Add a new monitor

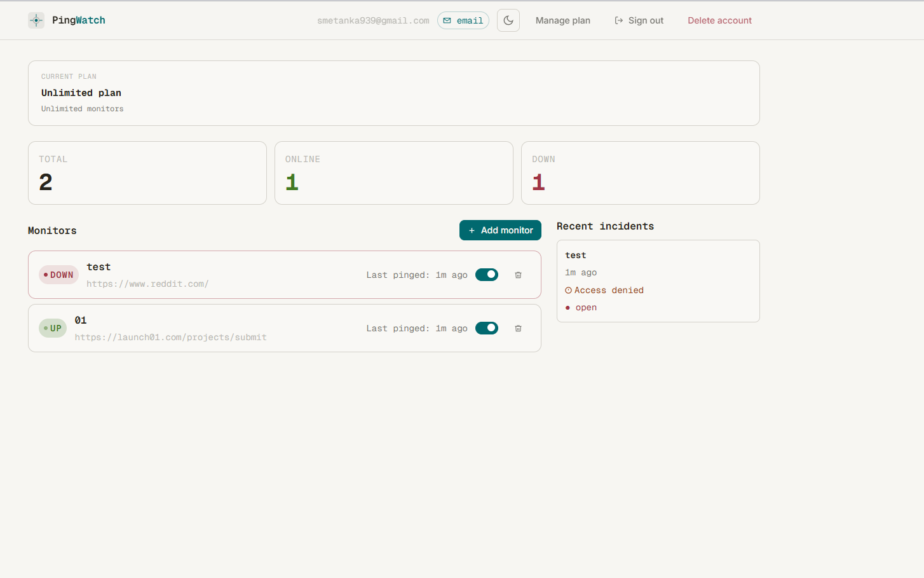tap(500, 230)
